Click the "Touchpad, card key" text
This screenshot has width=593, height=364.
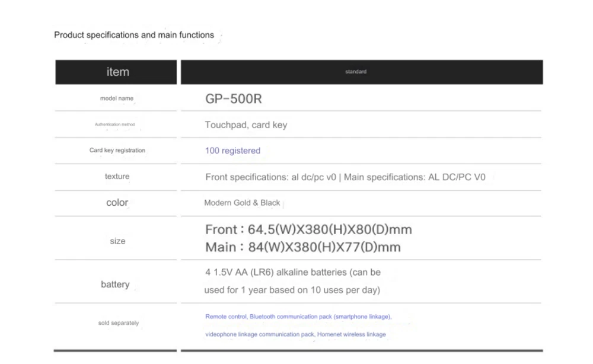click(246, 125)
